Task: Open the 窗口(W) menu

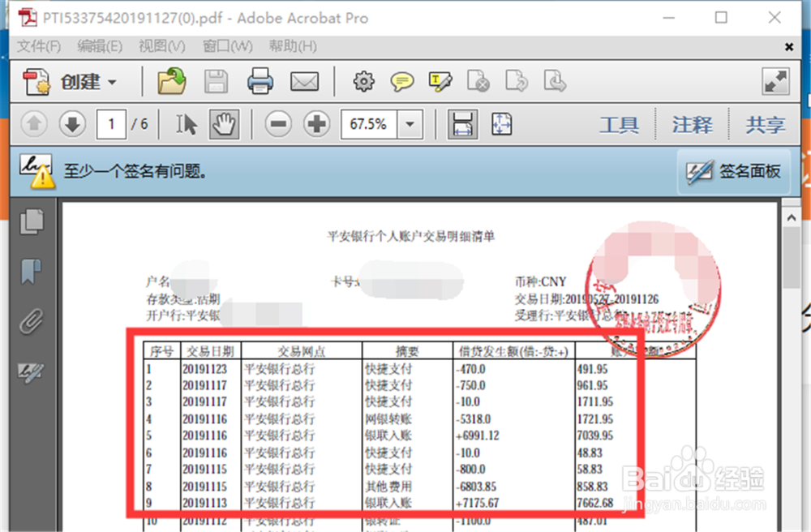Action: pyautogui.click(x=228, y=46)
